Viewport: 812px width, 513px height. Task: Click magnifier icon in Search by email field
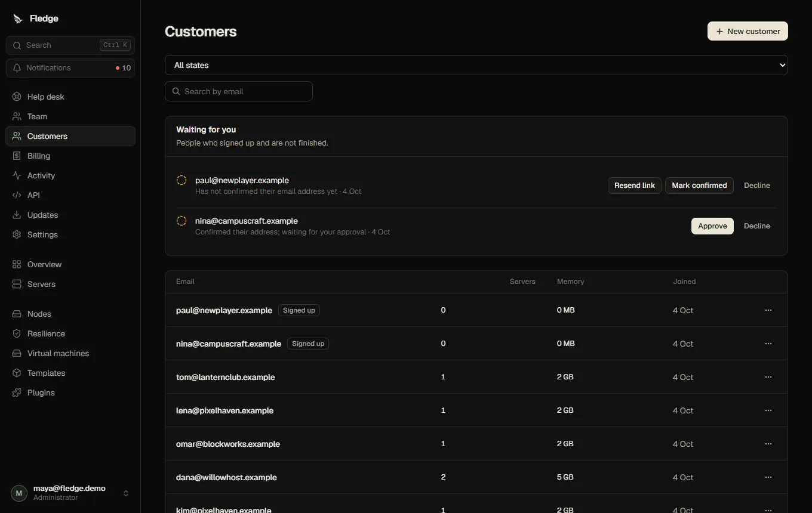pos(176,91)
